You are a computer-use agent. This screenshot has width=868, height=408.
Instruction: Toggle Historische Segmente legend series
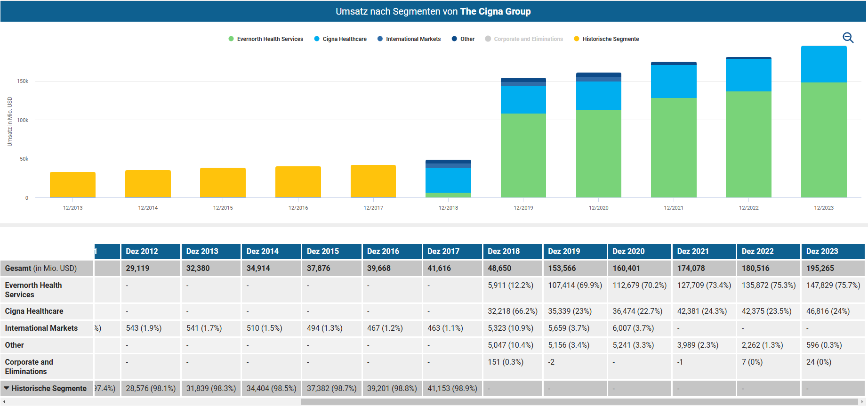606,39
